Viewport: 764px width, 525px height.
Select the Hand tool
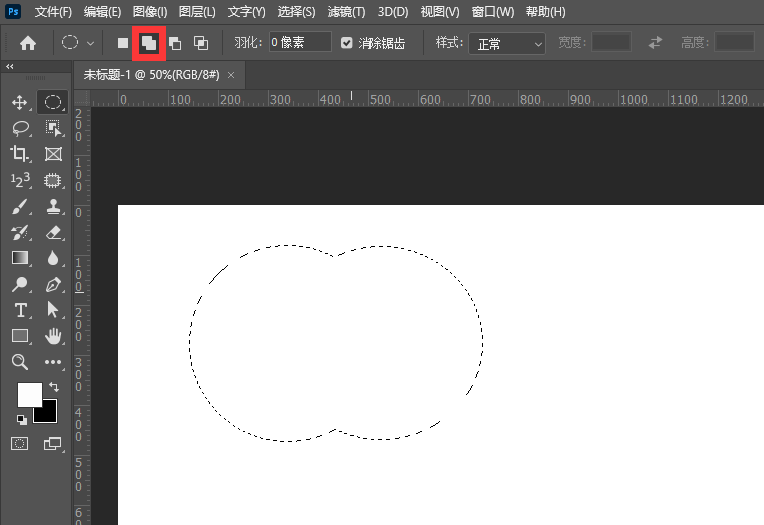pos(54,336)
